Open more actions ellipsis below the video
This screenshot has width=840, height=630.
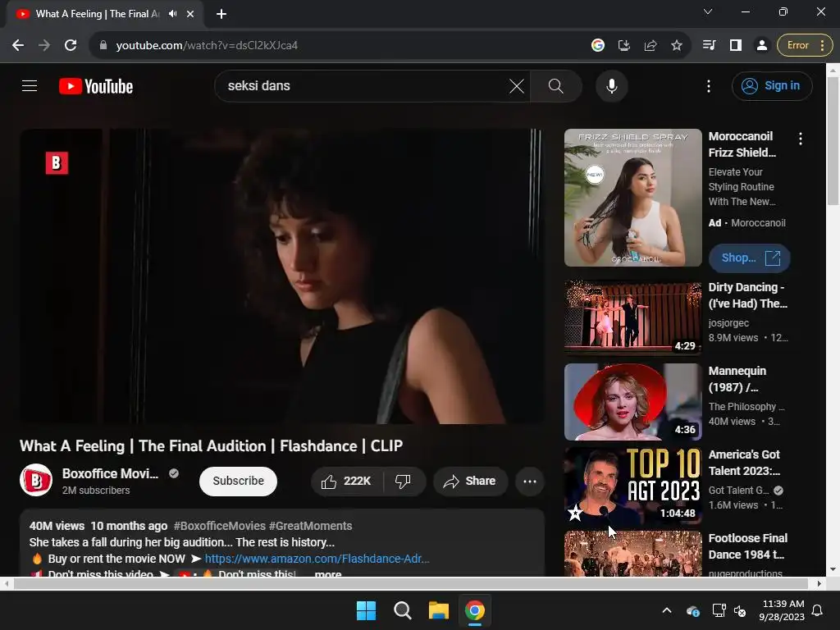[x=530, y=481]
